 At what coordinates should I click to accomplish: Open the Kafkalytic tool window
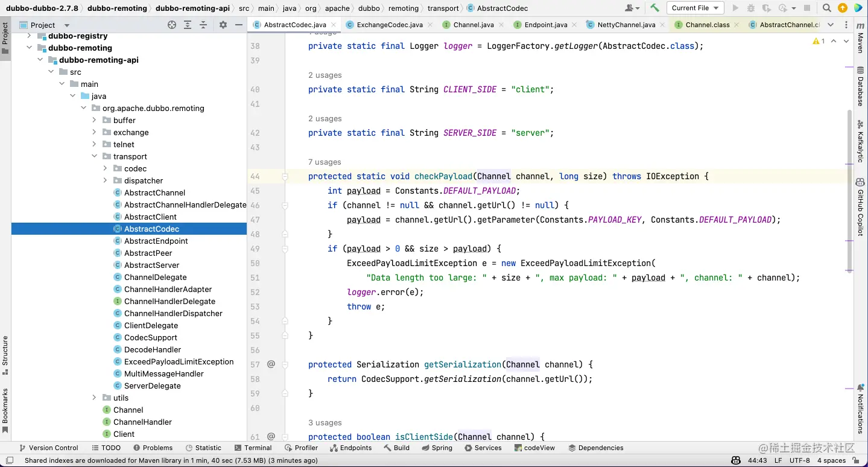[861, 141]
